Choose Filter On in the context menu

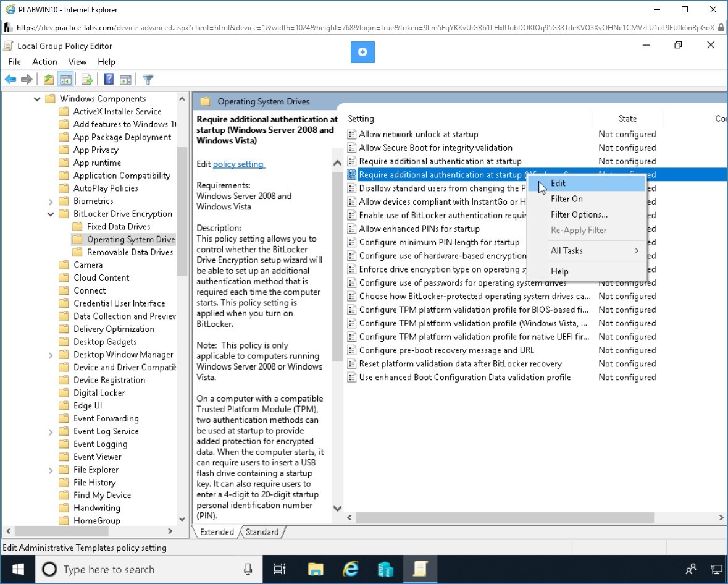tap(587, 199)
